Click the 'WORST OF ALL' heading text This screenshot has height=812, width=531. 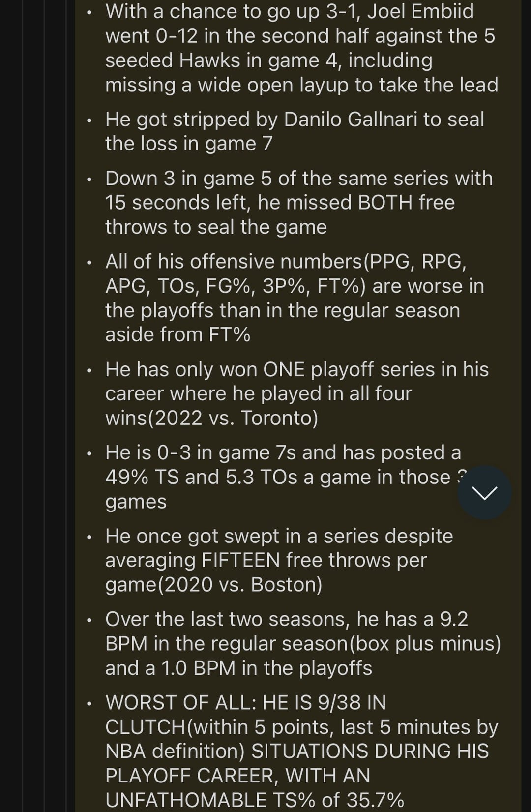[180, 703]
